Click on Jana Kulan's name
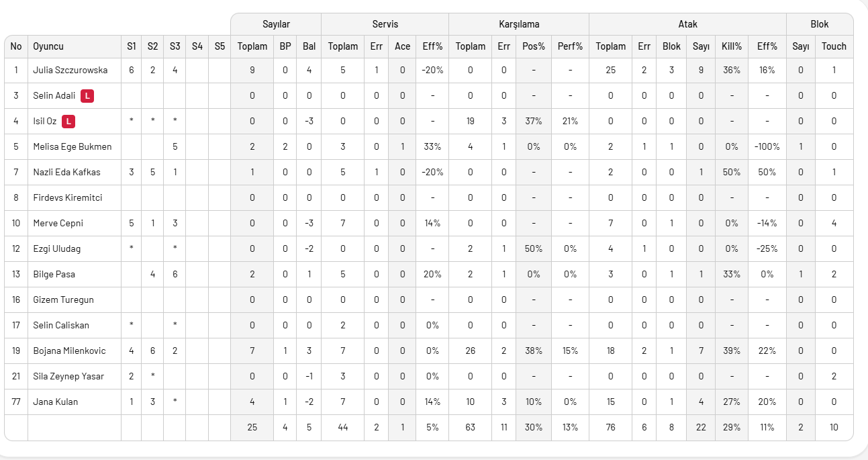The width and height of the screenshot is (868, 460). (56, 402)
